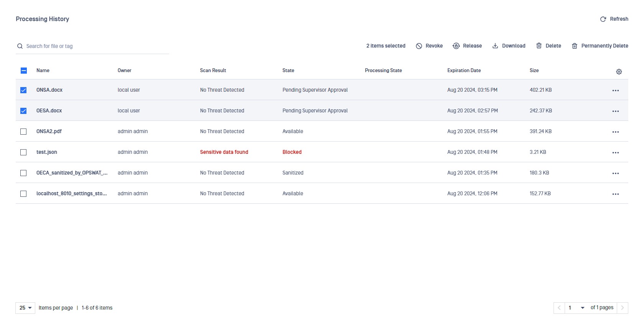The width and height of the screenshot is (644, 328).
Task: Toggle the select-all header checkbox
Action: point(23,71)
